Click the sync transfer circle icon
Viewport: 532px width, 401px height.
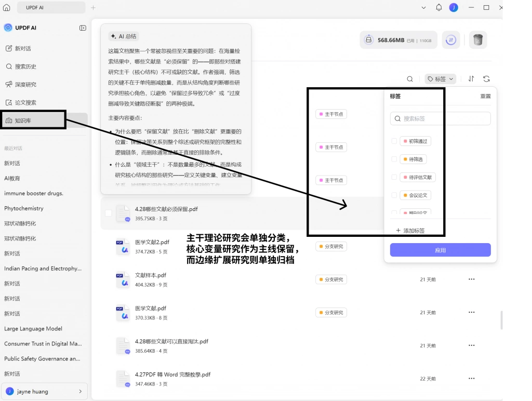coord(451,40)
